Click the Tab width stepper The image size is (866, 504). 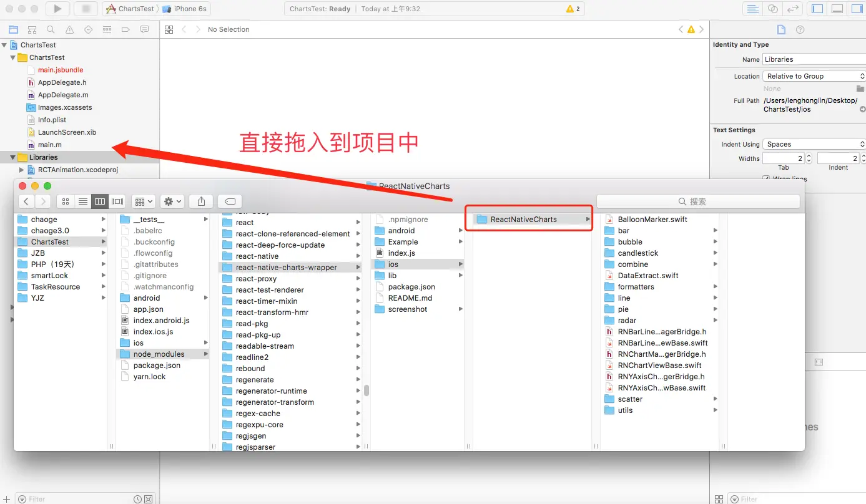[809, 158]
